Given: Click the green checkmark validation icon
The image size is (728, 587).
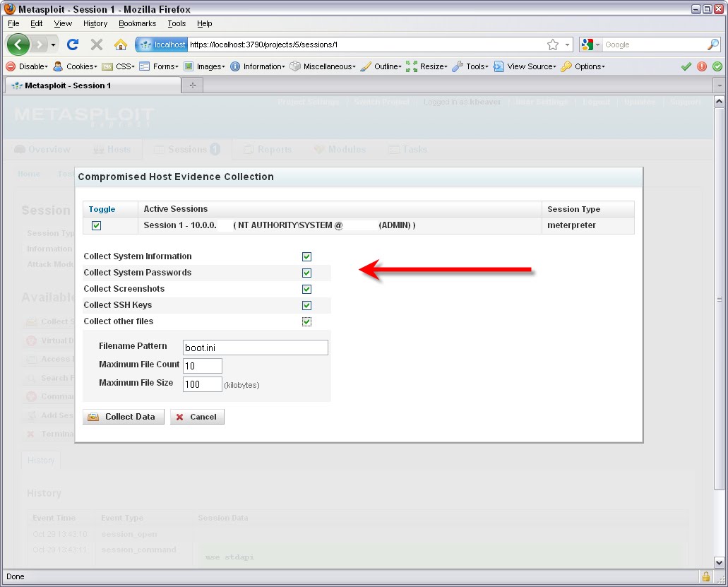Looking at the screenshot, I should (686, 66).
